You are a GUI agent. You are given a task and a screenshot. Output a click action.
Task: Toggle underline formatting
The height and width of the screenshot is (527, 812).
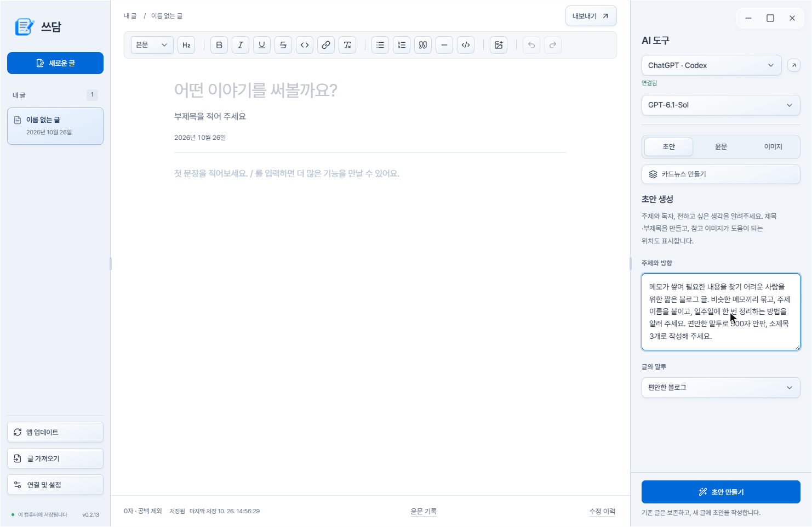pyautogui.click(x=262, y=45)
